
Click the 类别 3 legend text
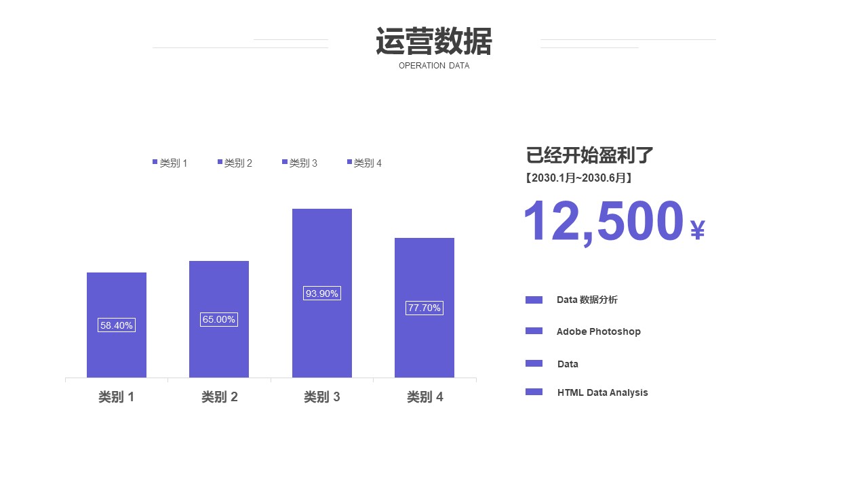[x=303, y=163]
